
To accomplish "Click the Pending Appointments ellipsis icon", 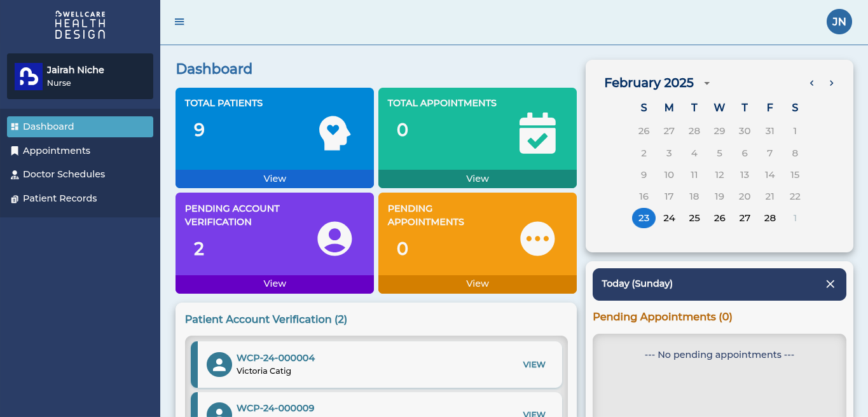I will click(x=537, y=239).
